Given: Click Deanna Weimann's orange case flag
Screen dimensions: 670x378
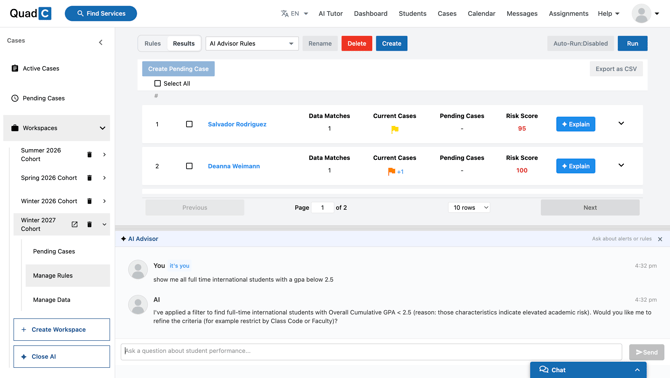Looking at the screenshot, I should click(x=391, y=171).
